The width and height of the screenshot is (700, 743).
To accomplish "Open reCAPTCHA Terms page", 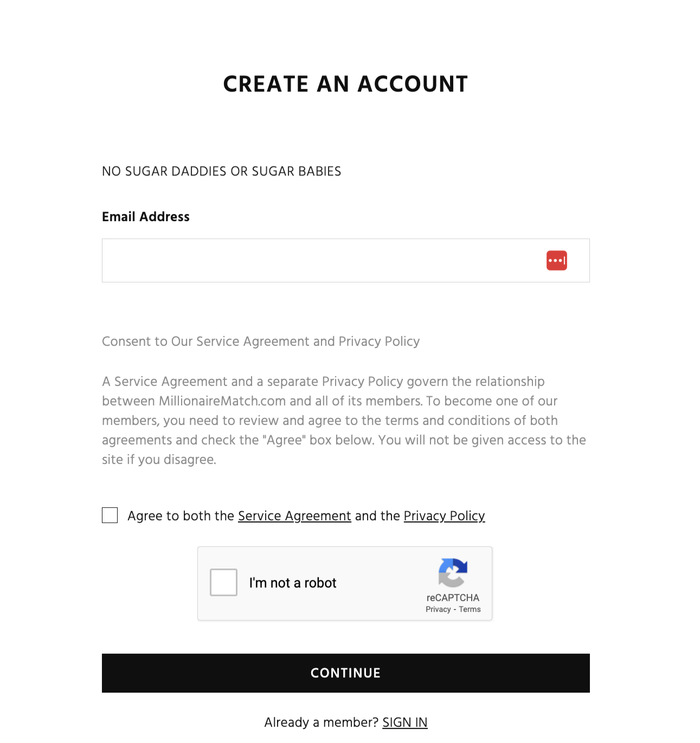I will tap(470, 609).
